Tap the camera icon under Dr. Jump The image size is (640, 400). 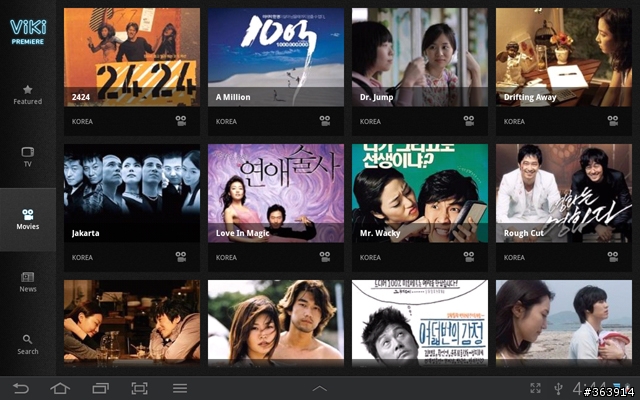coord(469,121)
